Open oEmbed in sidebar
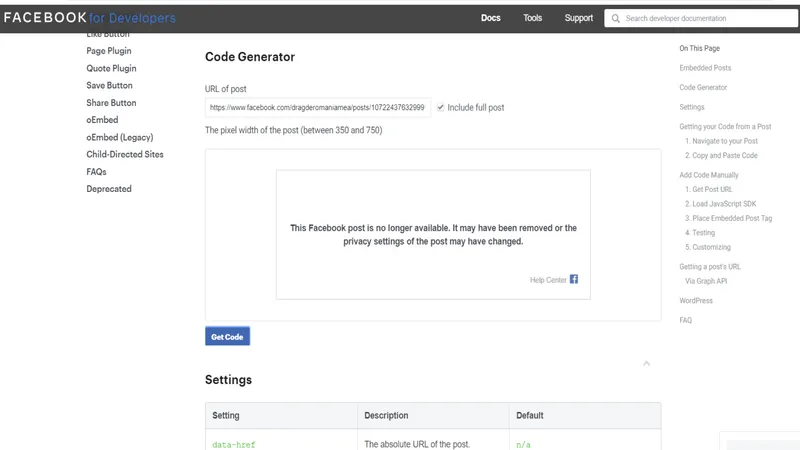This screenshot has height=450, width=800. click(x=102, y=119)
